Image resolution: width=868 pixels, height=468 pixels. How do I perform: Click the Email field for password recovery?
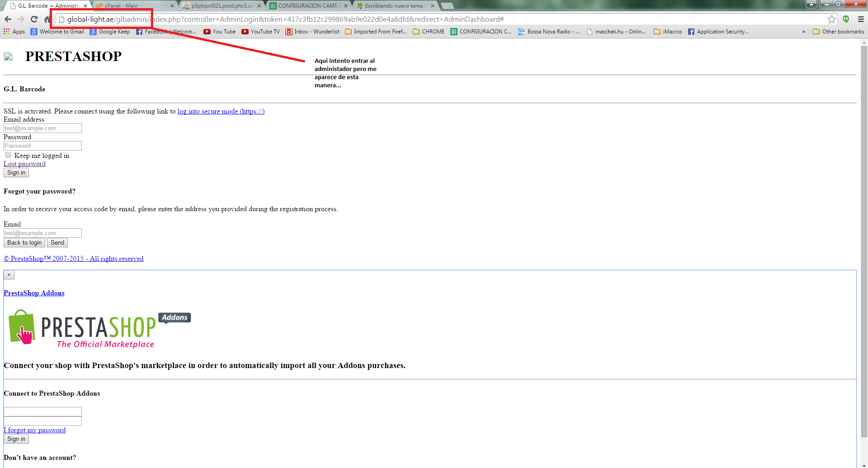coord(42,233)
